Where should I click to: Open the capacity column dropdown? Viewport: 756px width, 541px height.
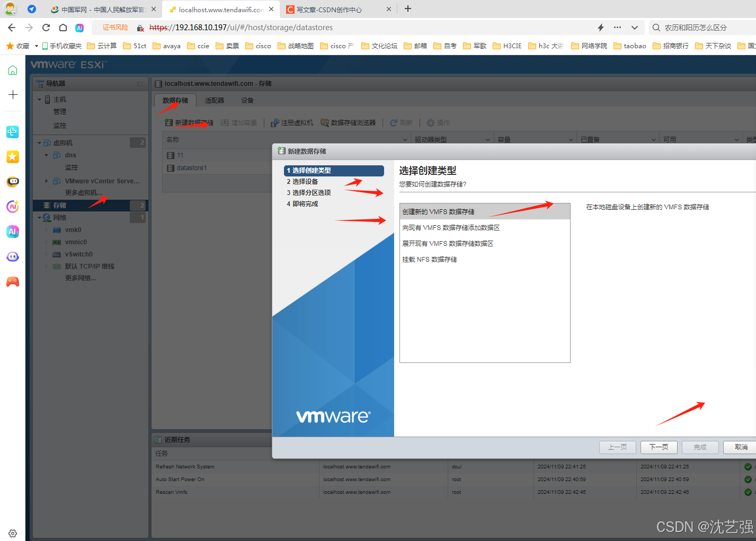coord(571,140)
